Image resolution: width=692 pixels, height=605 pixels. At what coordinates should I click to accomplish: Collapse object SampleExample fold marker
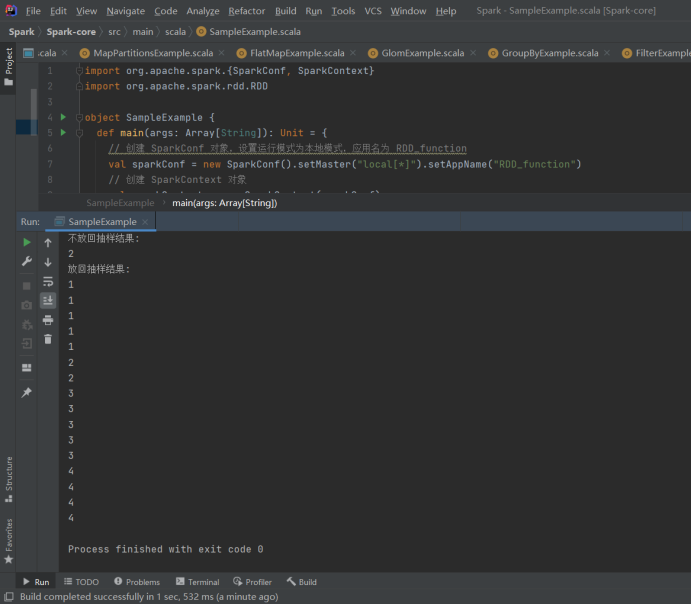79,117
